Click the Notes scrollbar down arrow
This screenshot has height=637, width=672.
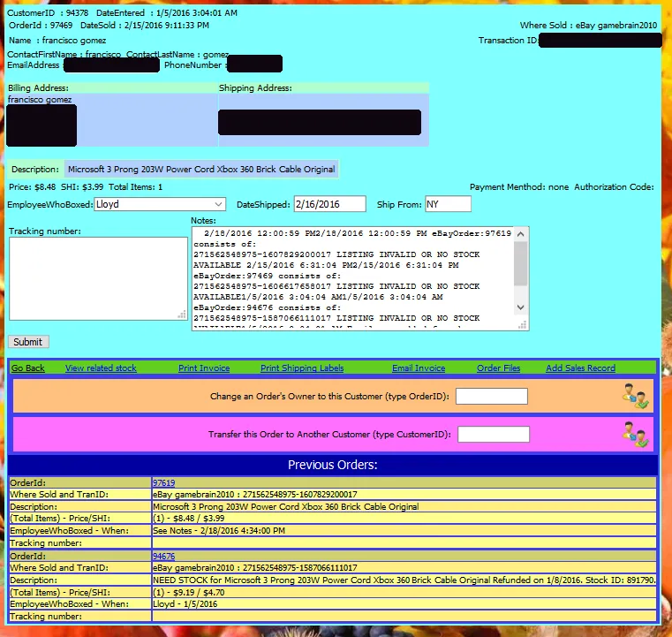click(521, 307)
